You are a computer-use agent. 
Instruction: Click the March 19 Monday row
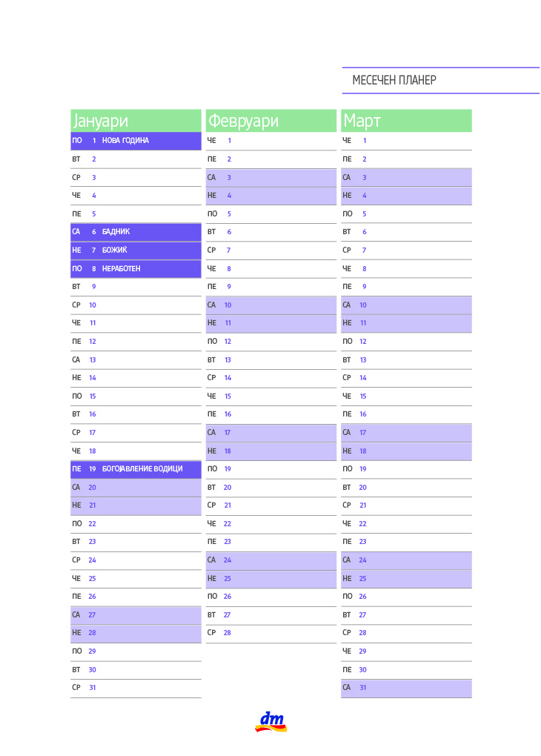(x=406, y=469)
